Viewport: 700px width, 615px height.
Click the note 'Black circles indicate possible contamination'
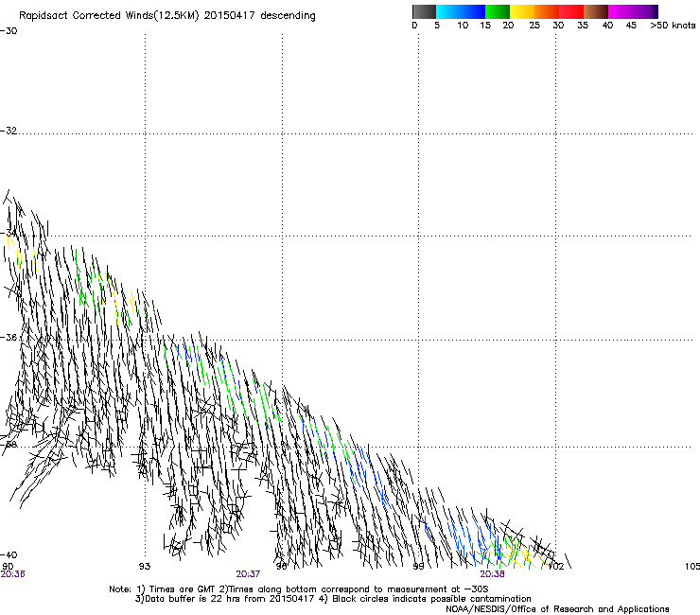coord(431,599)
